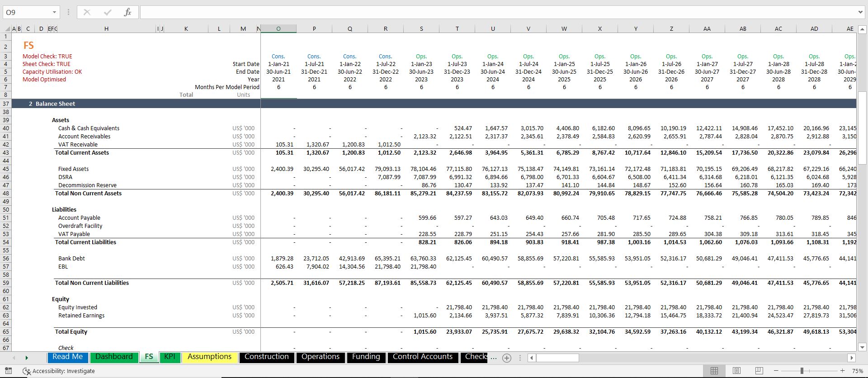Click the Total Equity label
The height and width of the screenshot is (378, 868).
pos(71,332)
